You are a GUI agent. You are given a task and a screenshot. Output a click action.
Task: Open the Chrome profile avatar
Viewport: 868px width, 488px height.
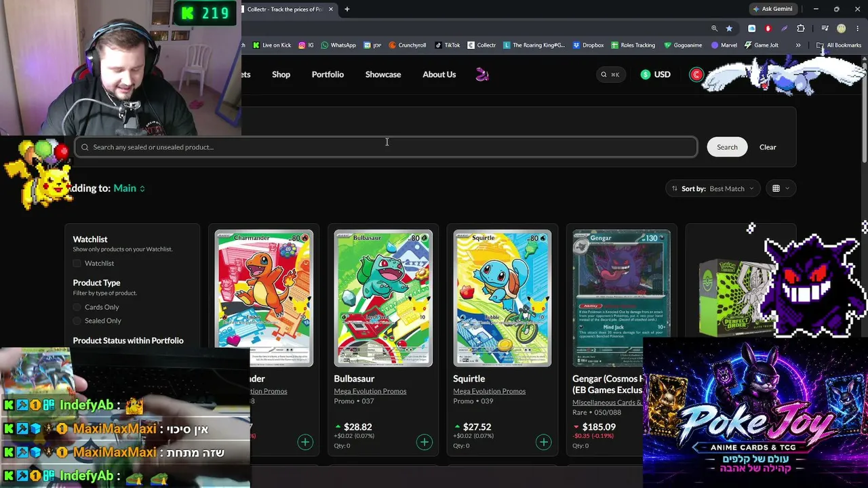point(842,28)
